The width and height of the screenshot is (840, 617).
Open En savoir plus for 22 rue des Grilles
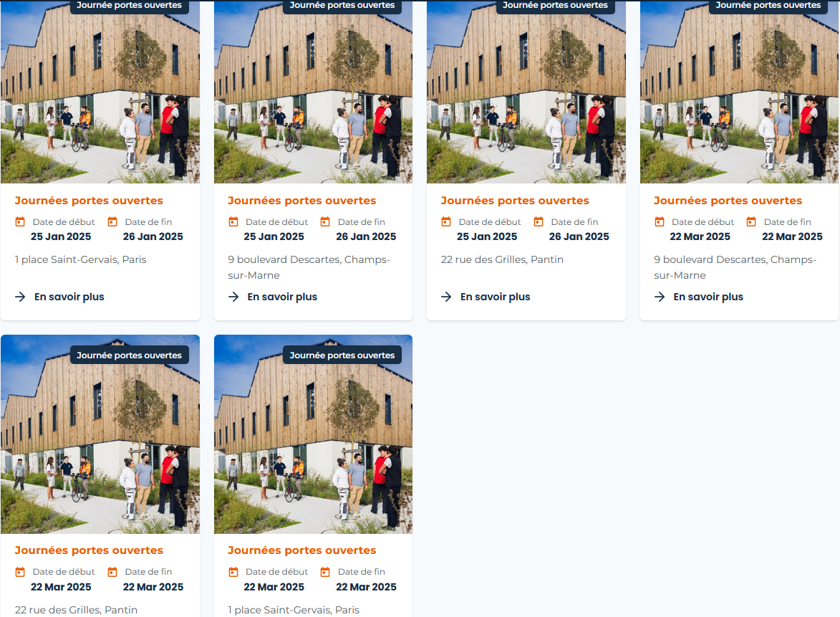click(x=486, y=297)
